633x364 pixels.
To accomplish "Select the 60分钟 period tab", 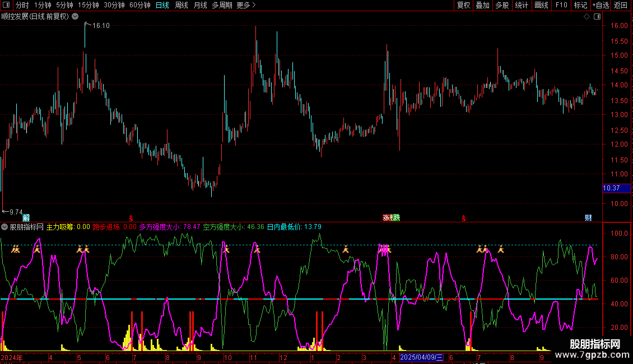I will click(139, 5).
